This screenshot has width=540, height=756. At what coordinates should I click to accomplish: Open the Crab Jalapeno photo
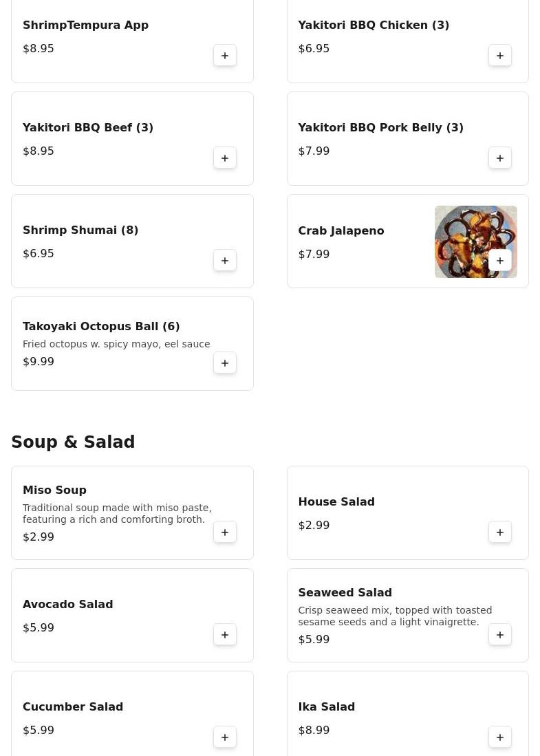click(476, 241)
